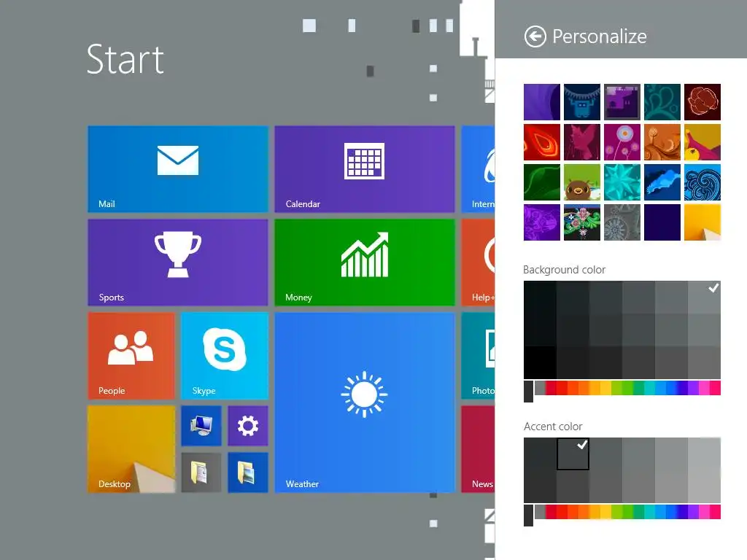
Task: Choose the gray gears background thumbnail
Action: [622, 222]
